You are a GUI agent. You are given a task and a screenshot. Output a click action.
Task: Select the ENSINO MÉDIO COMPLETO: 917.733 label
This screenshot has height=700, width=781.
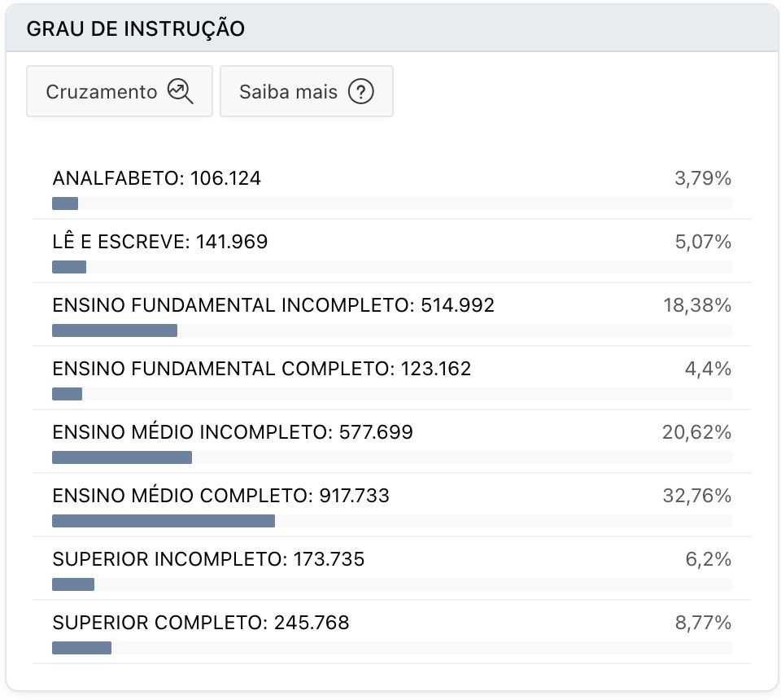(220, 496)
